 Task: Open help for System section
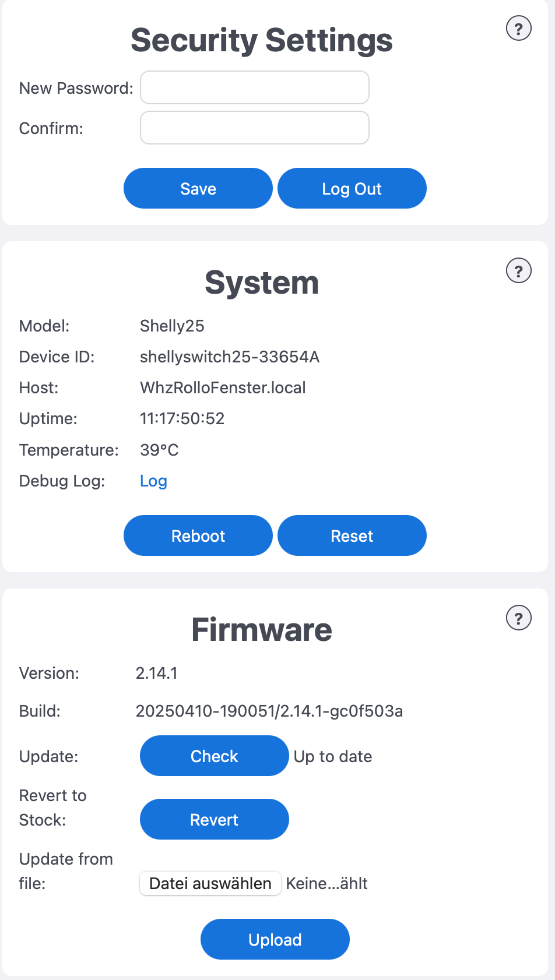point(518,271)
